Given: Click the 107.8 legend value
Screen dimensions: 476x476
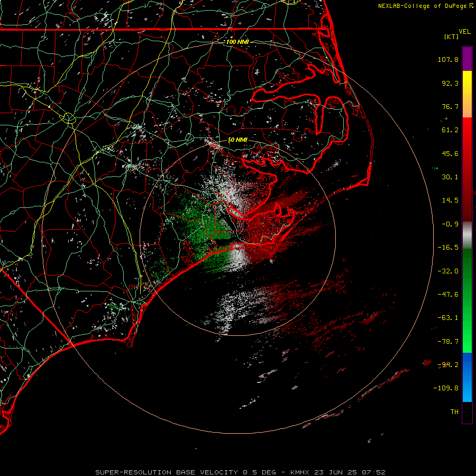Looking at the screenshot, I should [448, 59].
